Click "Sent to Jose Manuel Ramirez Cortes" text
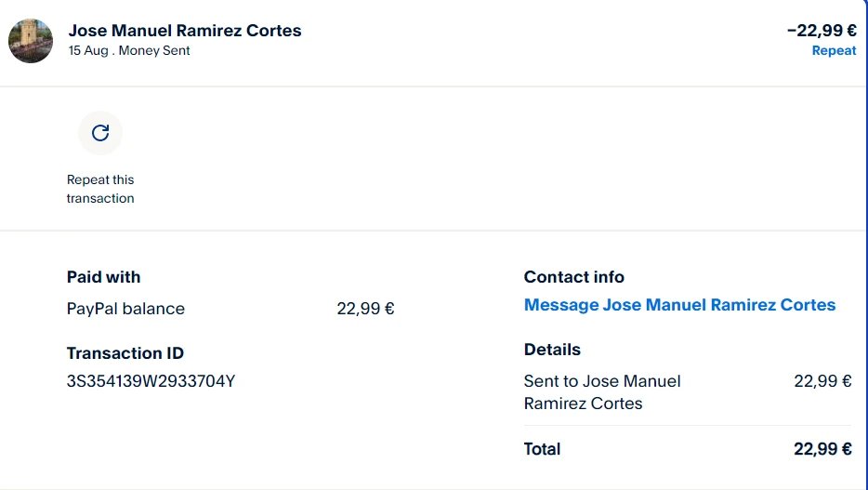This screenshot has width=868, height=490. (601, 392)
